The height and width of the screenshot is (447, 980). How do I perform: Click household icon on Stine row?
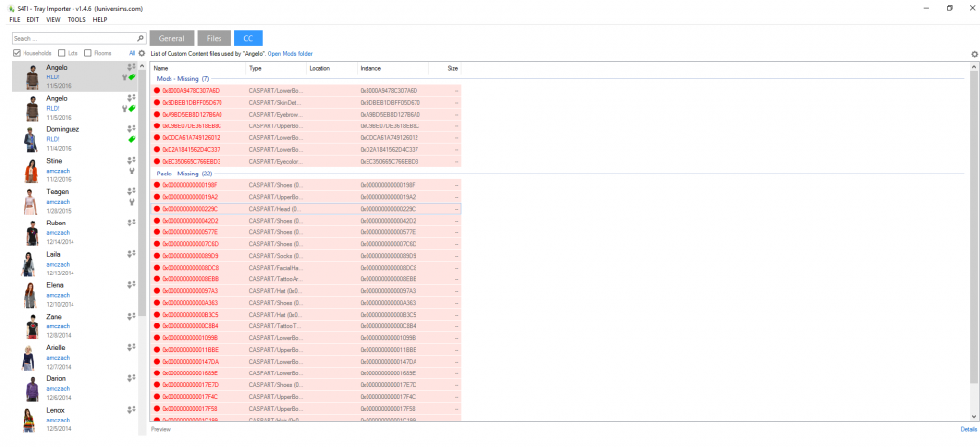click(131, 160)
